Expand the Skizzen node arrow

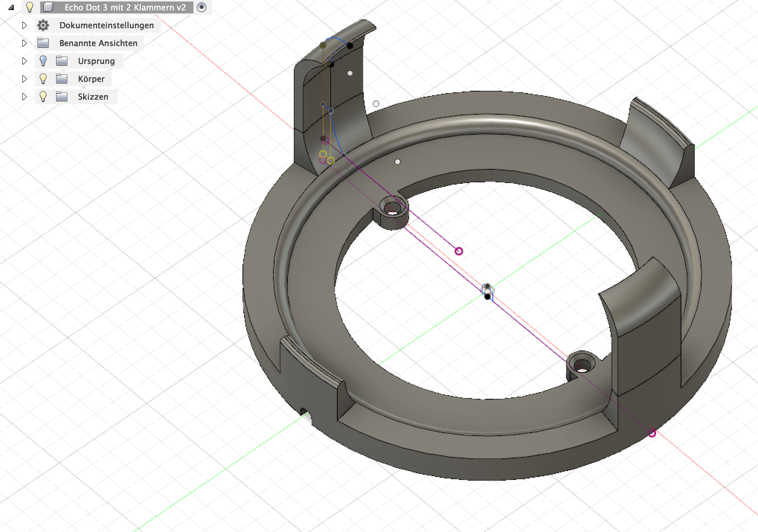(x=25, y=97)
